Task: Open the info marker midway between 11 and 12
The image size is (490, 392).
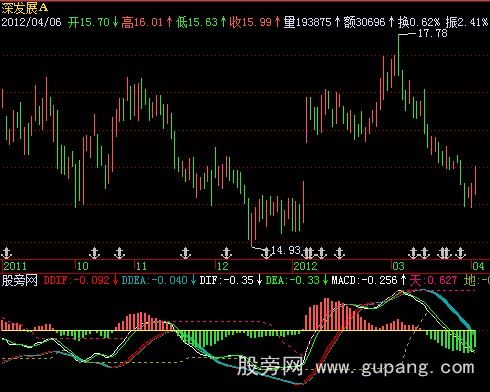Action: 186,253
